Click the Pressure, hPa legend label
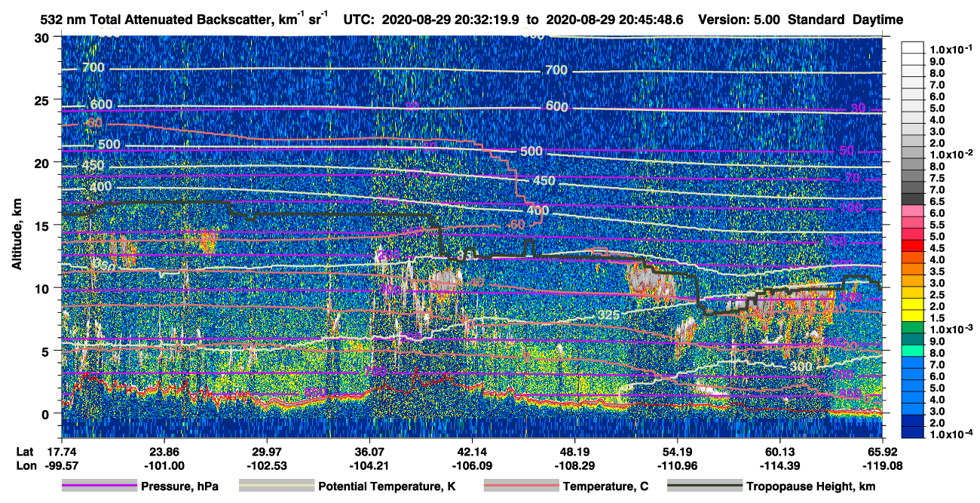The height and width of the screenshot is (503, 980). [180, 486]
